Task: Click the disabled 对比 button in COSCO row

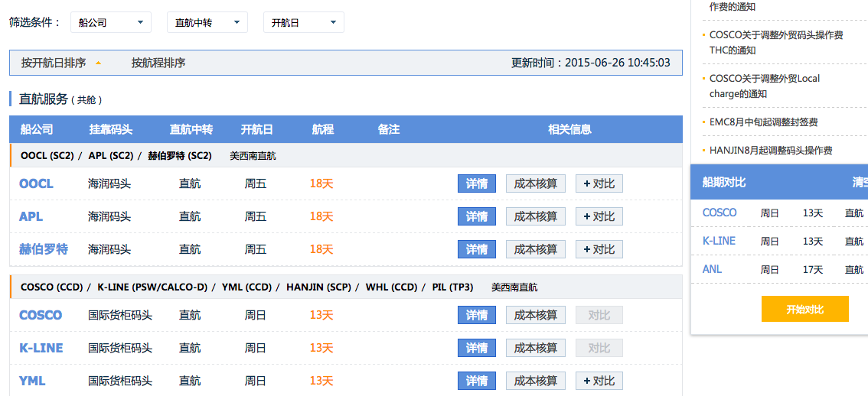Action: pyautogui.click(x=599, y=315)
